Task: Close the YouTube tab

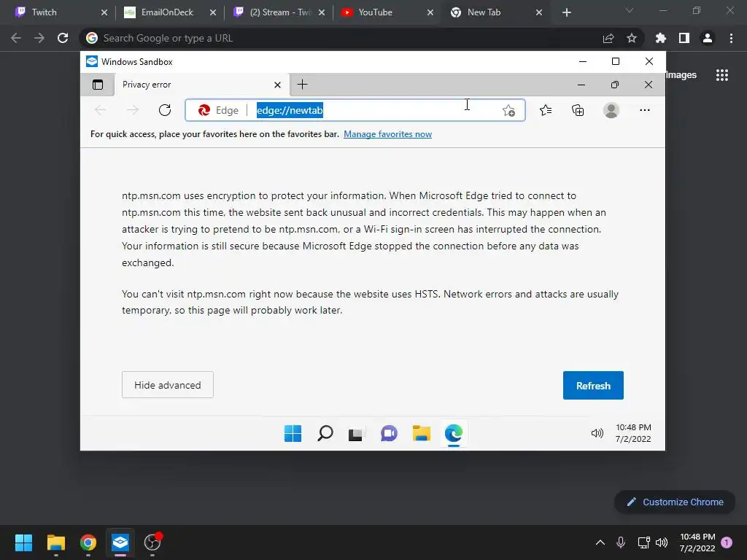Action: (x=430, y=12)
